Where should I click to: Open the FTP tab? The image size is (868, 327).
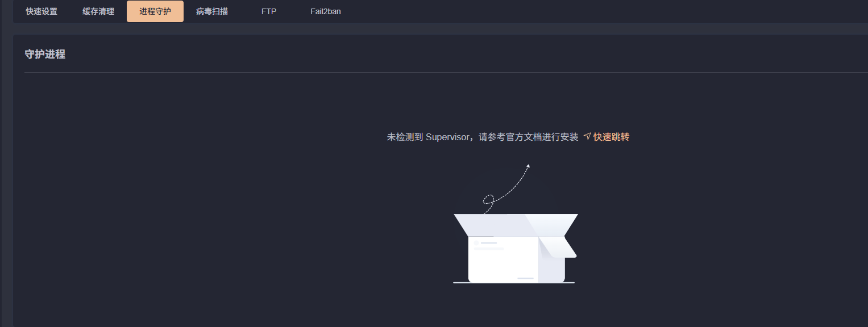(x=269, y=11)
